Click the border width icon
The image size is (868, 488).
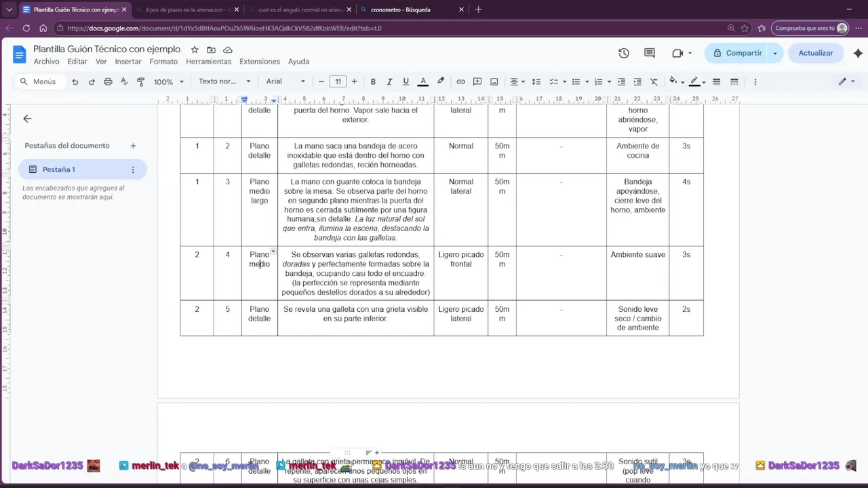point(717,81)
